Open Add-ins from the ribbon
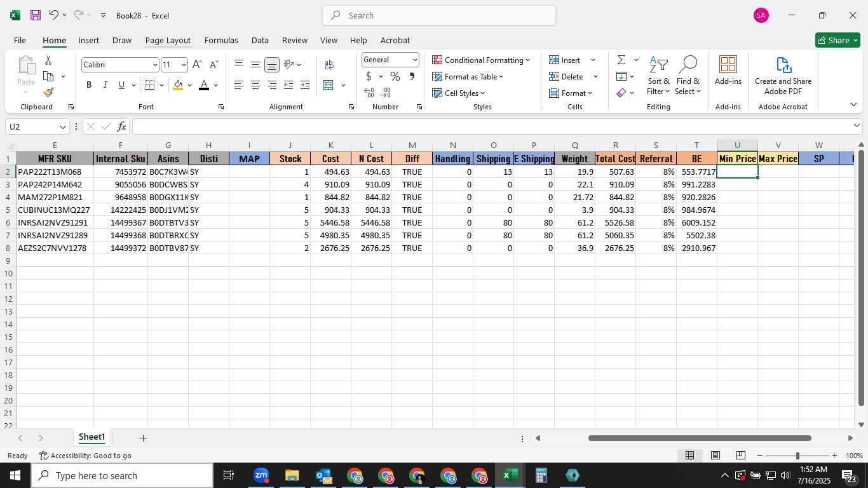Viewport: 868px width, 488px height. coord(728,71)
